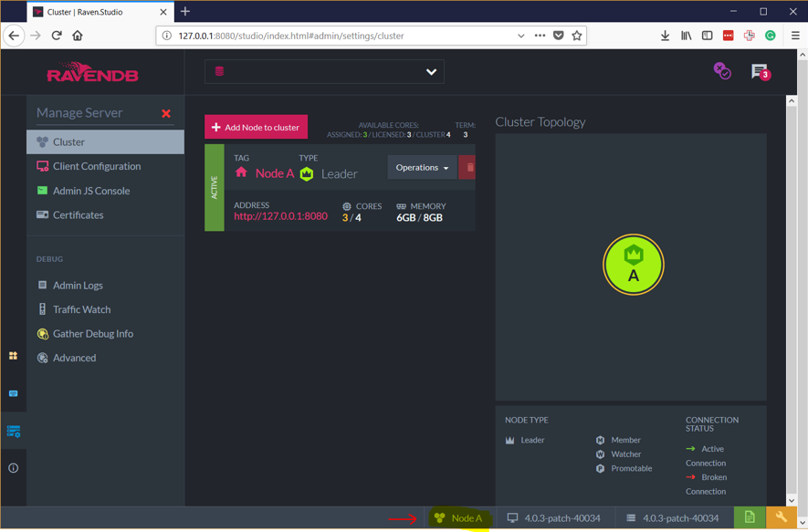Select node A circle in Cluster Topology
The height and width of the screenshot is (532, 808).
pyautogui.click(x=634, y=265)
